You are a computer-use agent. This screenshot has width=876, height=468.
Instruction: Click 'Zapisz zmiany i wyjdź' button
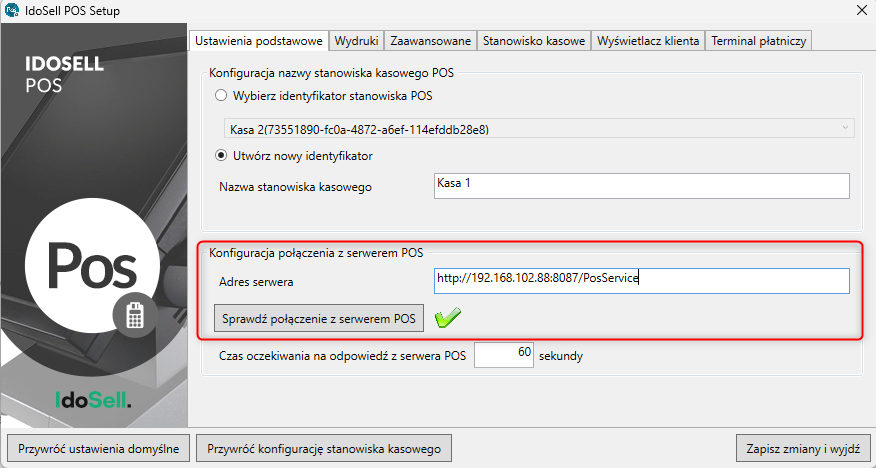pyautogui.click(x=803, y=448)
